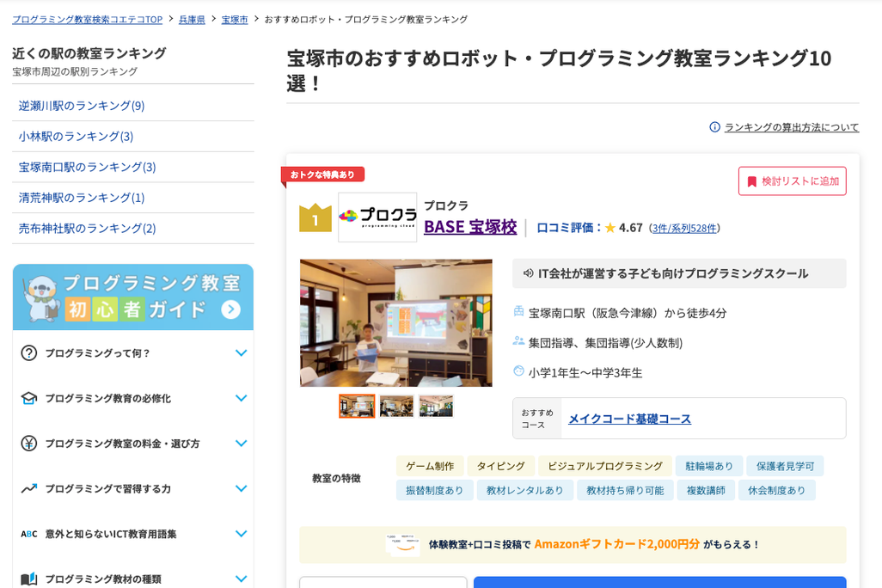Open プログラミング教室検索コエテコTOP breadcrumb
This screenshot has width=882, height=588.
[87, 20]
